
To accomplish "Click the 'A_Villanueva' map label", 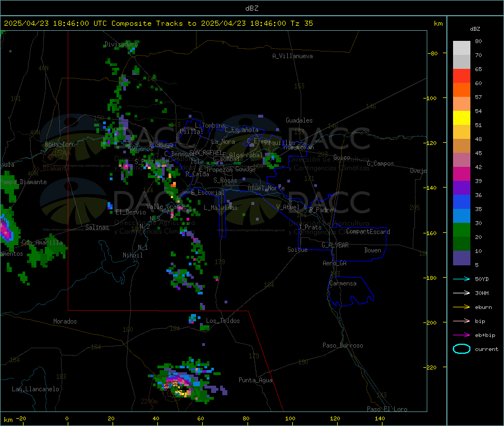I will [292, 56].
